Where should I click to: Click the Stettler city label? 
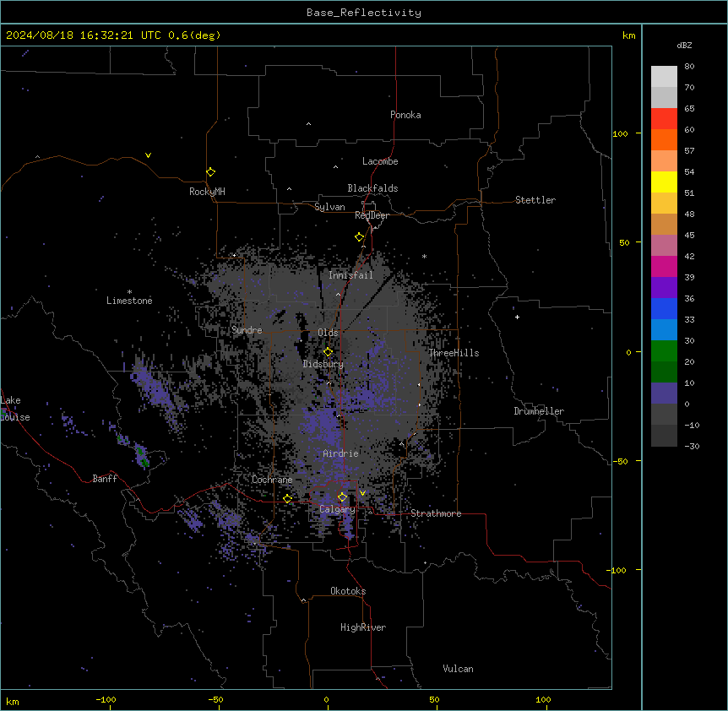535,200
